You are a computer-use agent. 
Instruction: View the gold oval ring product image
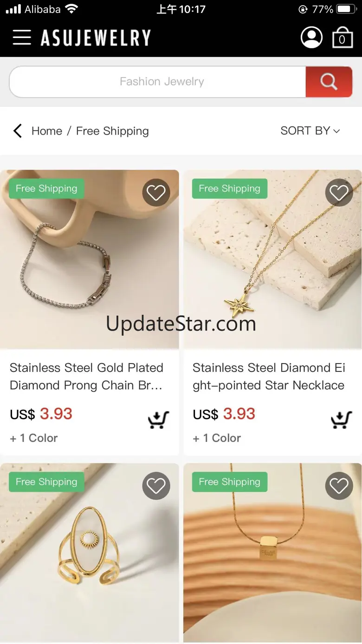point(89,553)
